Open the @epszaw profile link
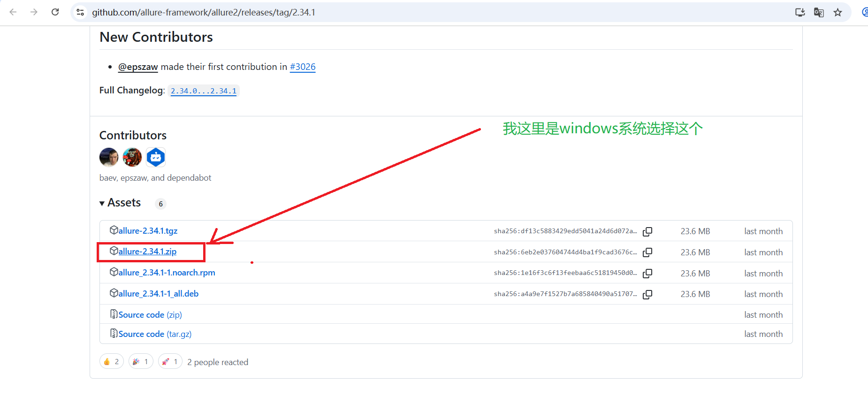868x412 pixels. (x=138, y=67)
